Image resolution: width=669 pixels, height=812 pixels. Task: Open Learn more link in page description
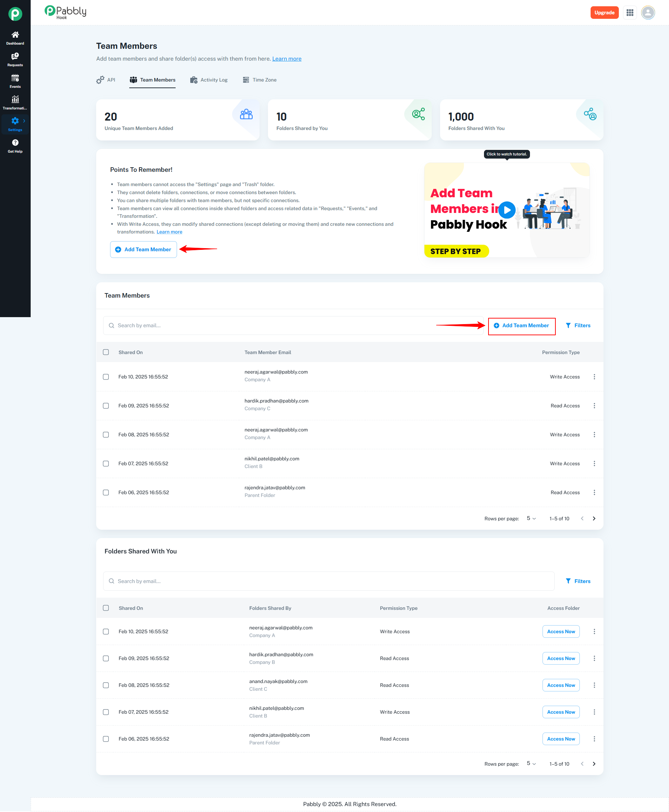[x=287, y=59]
